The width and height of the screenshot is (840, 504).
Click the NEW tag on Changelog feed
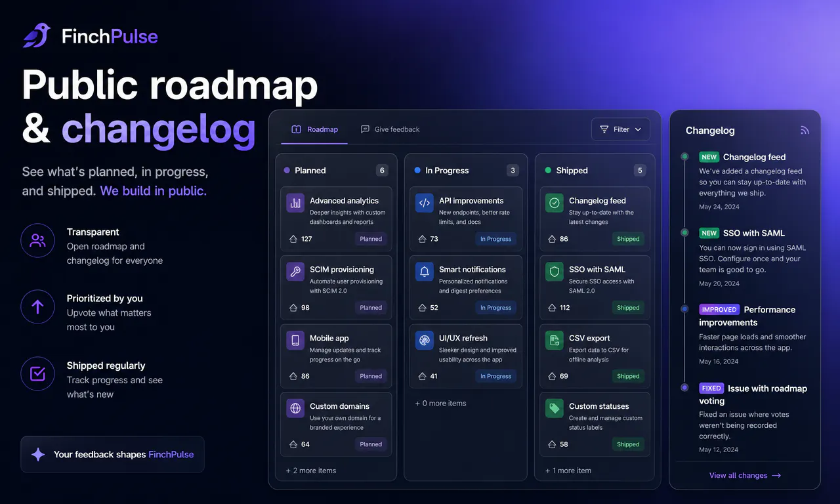[709, 157]
